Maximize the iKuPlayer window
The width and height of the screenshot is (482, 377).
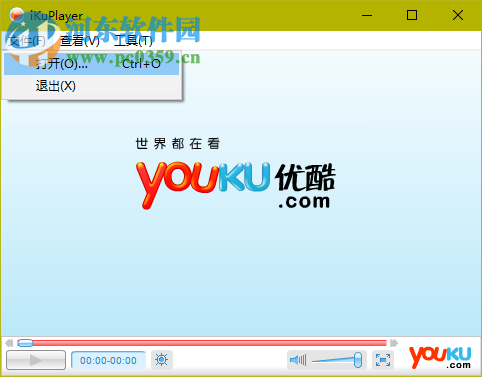pos(412,15)
